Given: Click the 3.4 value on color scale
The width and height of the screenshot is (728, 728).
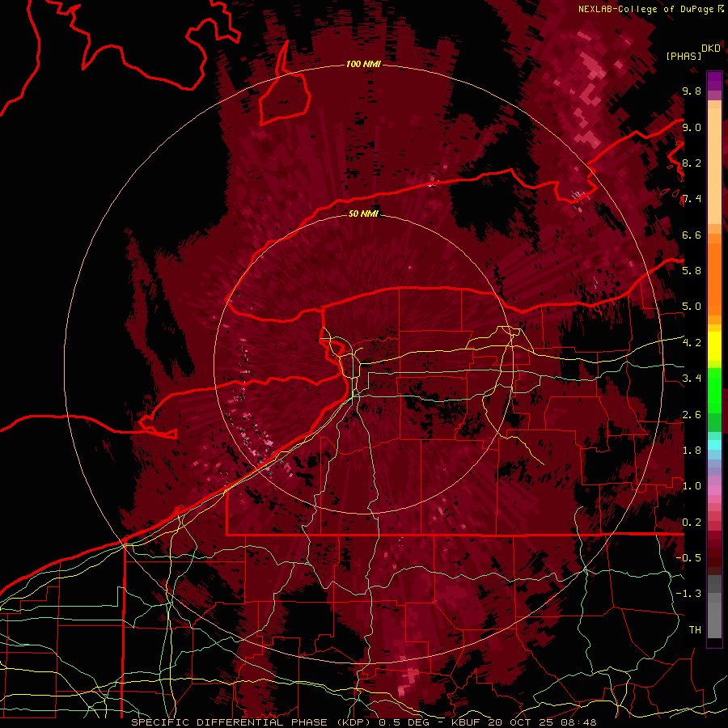Looking at the screenshot, I should (x=692, y=379).
